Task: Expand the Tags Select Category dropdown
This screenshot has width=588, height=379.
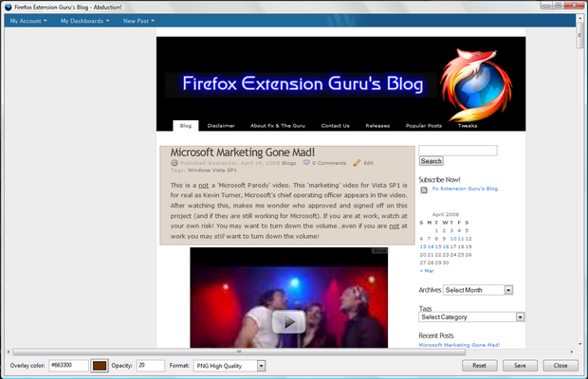Action: [x=471, y=317]
